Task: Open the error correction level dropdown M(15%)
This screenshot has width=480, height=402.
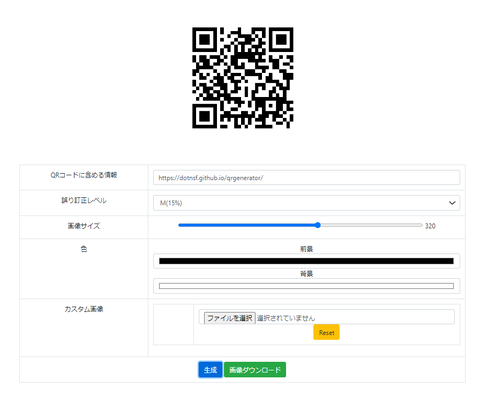Action: 306,203
